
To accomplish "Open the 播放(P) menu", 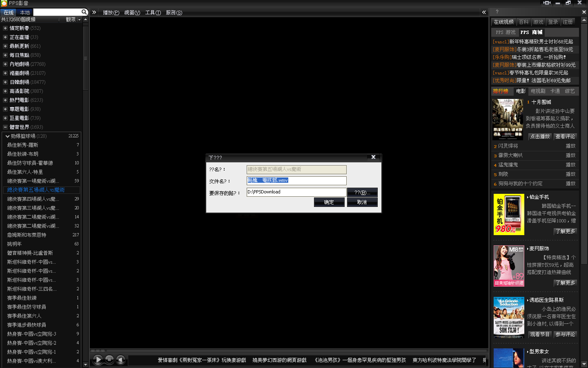I will (111, 13).
